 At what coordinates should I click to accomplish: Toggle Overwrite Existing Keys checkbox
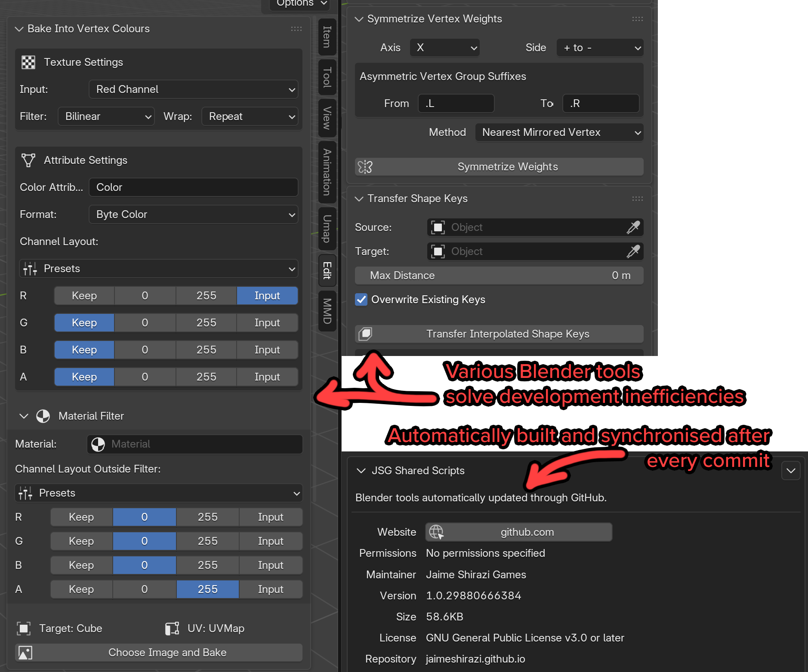point(361,300)
